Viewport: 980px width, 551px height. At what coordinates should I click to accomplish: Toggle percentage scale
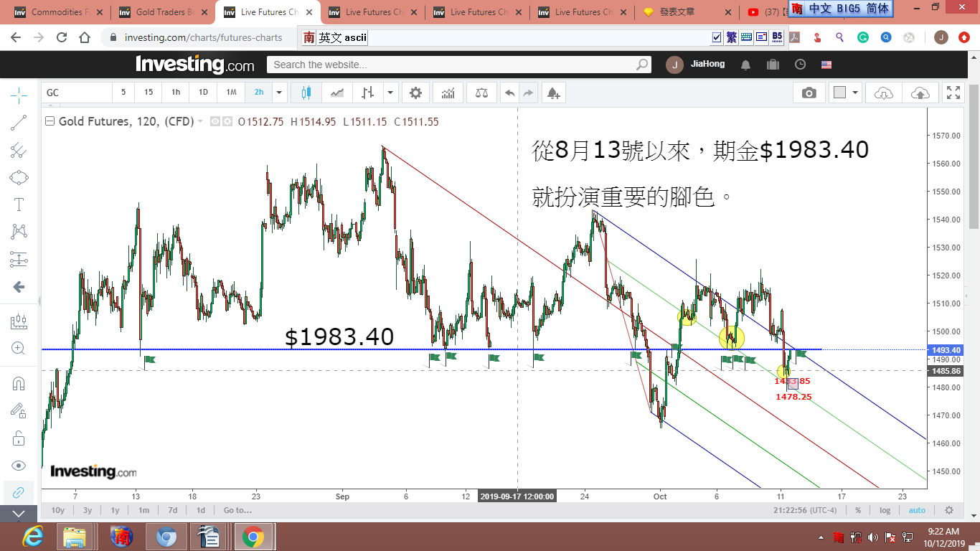point(858,510)
